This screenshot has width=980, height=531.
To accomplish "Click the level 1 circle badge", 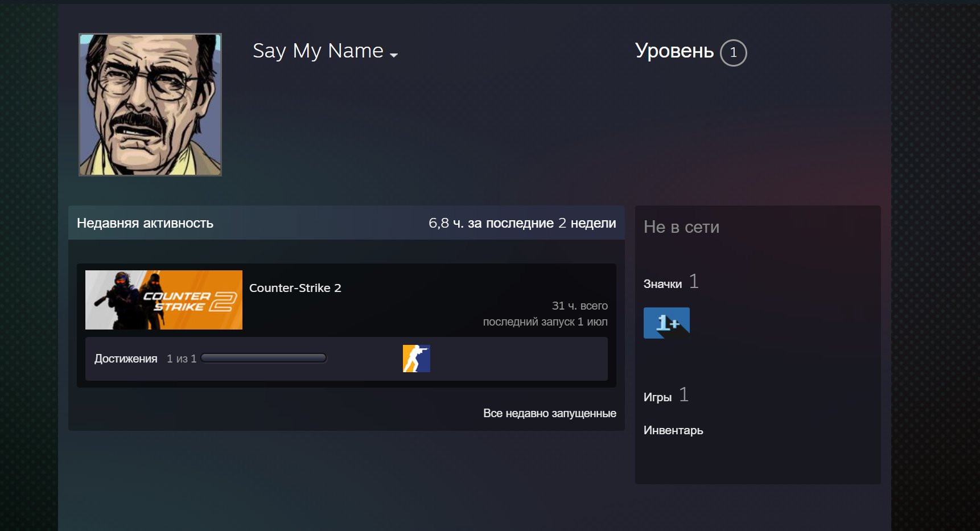I will 734,53.
